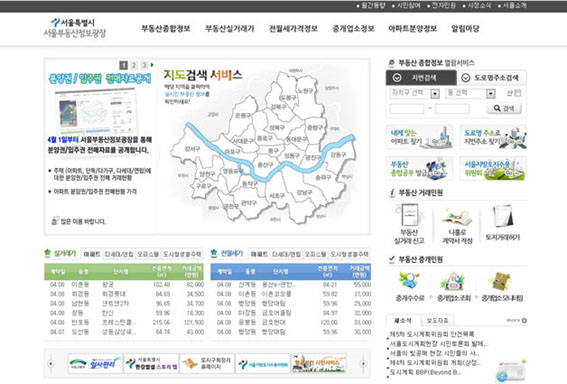This screenshot has height=384, width=567.
Task: Open the 중개업소조회 icon
Action: [x=453, y=282]
